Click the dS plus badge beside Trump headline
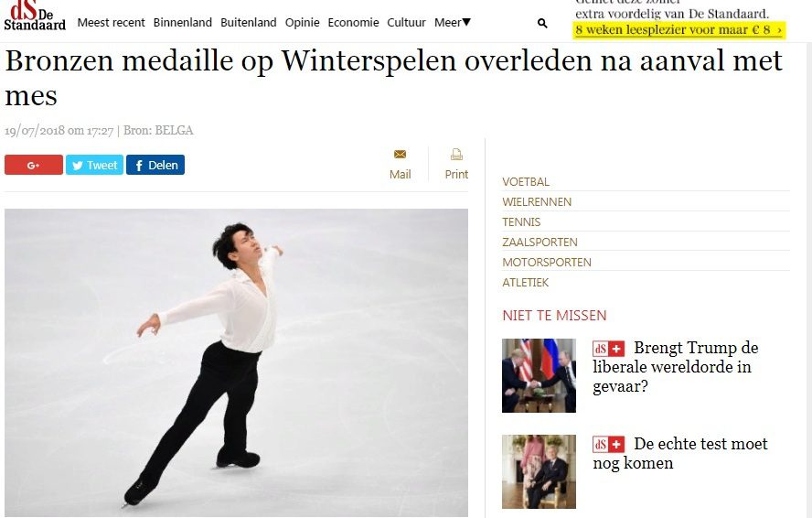 608,349
